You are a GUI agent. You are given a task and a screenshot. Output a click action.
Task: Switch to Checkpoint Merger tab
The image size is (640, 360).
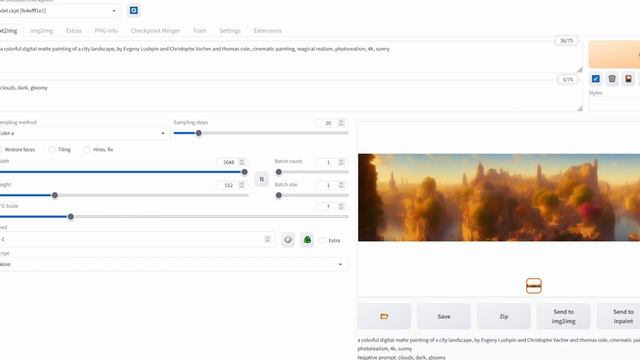click(x=155, y=31)
